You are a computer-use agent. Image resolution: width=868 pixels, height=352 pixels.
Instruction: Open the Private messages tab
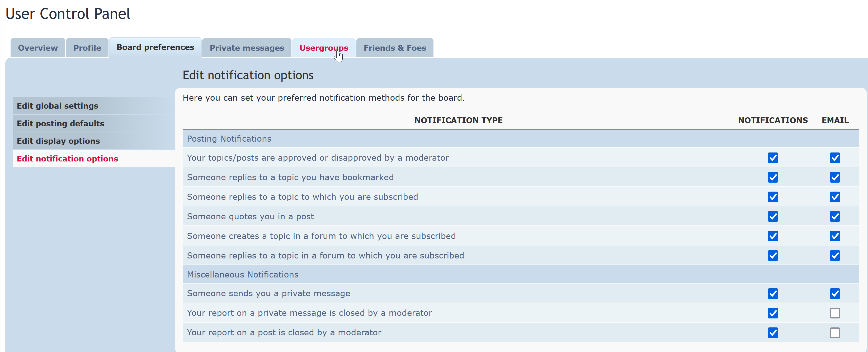247,48
